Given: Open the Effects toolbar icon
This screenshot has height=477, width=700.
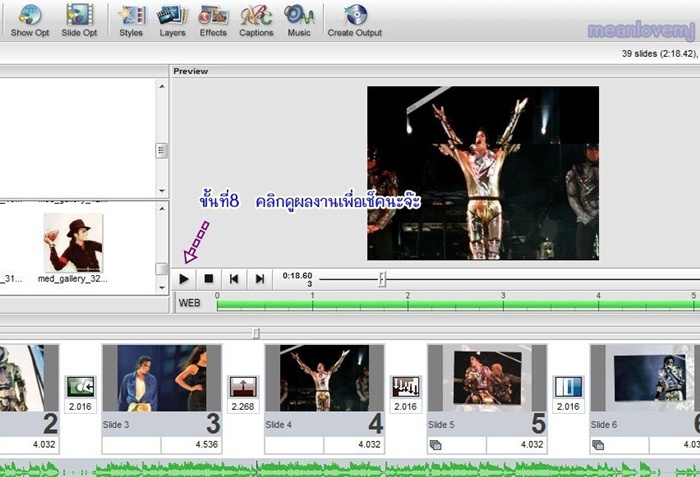Looking at the screenshot, I should [x=213, y=20].
